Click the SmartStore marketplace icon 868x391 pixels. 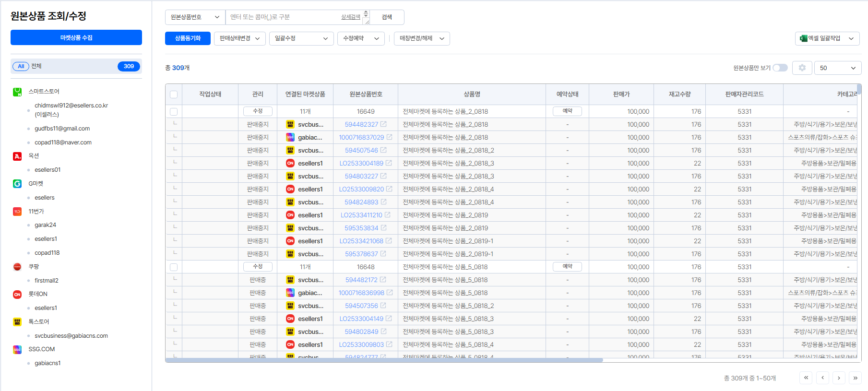coord(17,92)
